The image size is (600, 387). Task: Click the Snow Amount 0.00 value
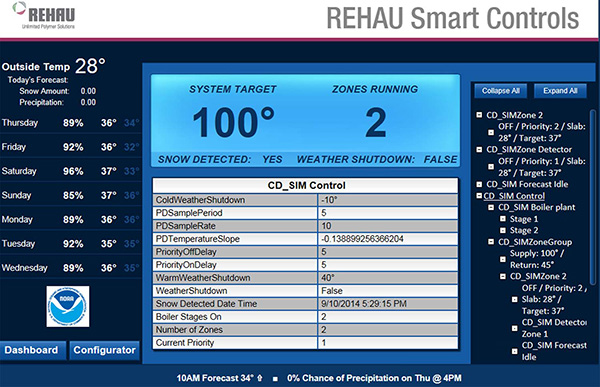coord(88,91)
